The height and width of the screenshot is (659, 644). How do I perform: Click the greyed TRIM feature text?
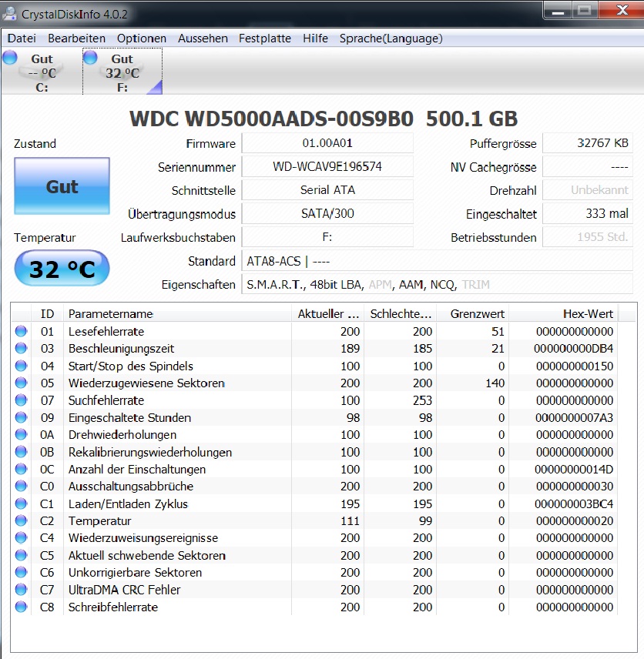coord(476,285)
